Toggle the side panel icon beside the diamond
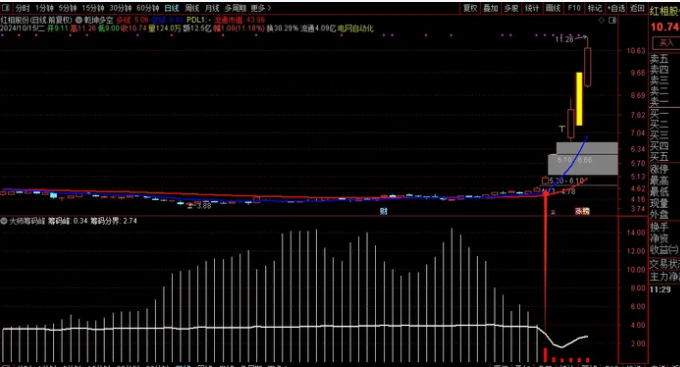This screenshot has height=367, width=680. pos(612,20)
